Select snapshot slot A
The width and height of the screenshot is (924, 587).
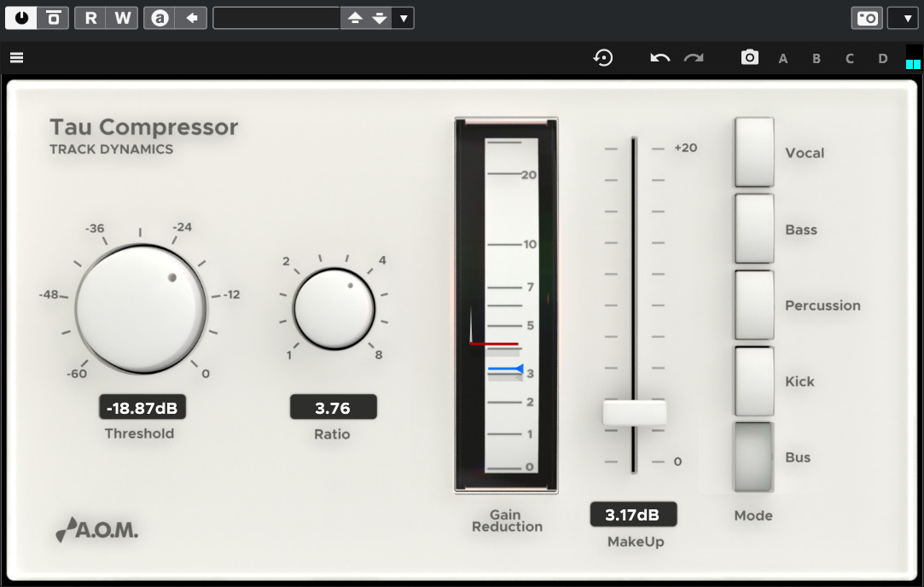[783, 59]
